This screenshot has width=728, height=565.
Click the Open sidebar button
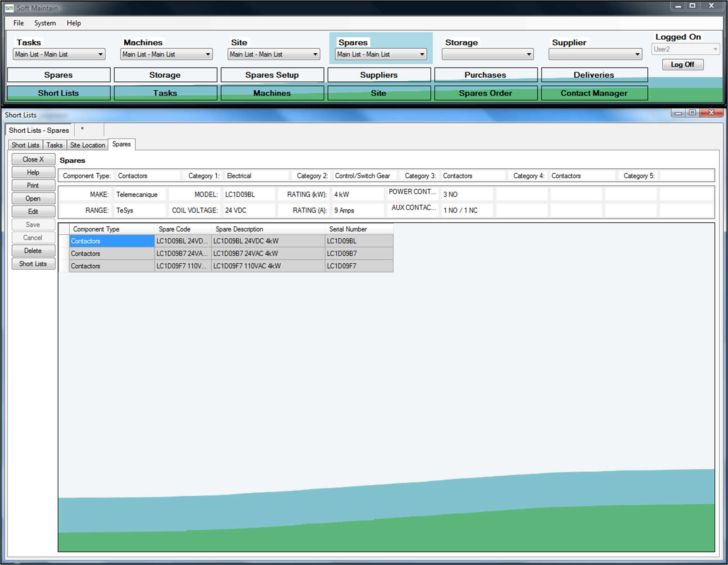pos(33,198)
